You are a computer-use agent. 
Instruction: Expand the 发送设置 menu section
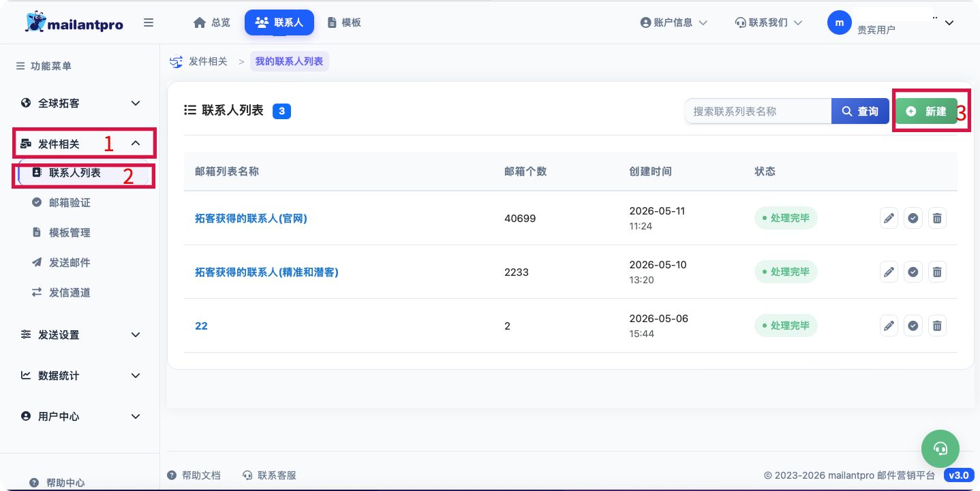point(80,335)
